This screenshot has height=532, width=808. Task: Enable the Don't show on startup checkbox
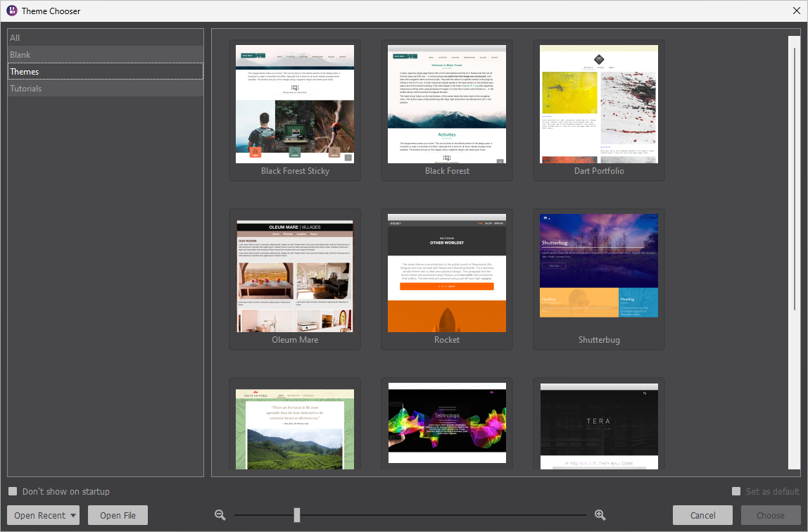click(12, 491)
